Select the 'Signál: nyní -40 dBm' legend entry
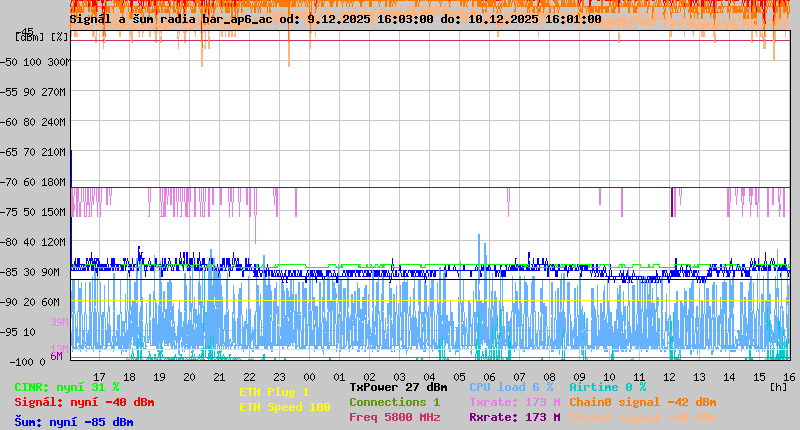This screenshot has height=430, width=800. (x=84, y=402)
